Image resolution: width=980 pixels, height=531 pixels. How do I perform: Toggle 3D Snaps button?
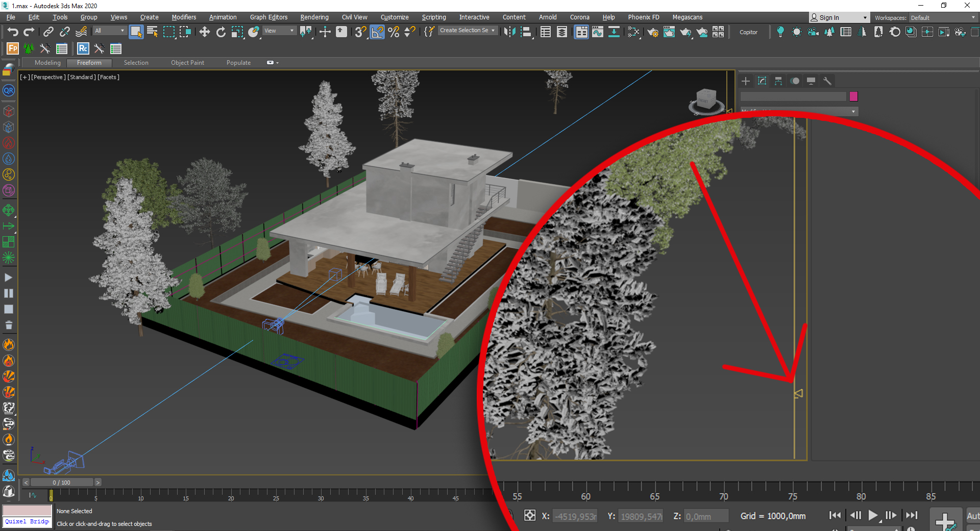[360, 32]
